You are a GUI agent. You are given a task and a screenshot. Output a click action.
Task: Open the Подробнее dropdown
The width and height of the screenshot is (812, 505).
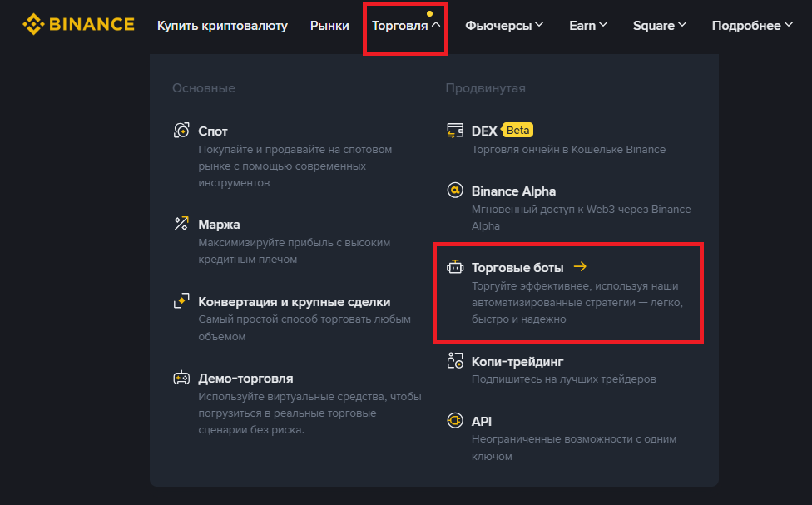752,26
